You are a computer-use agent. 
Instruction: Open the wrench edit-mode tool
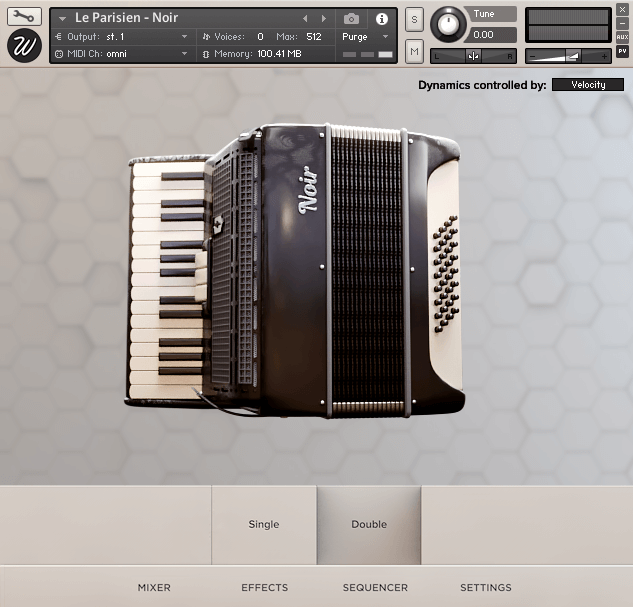click(x=24, y=16)
